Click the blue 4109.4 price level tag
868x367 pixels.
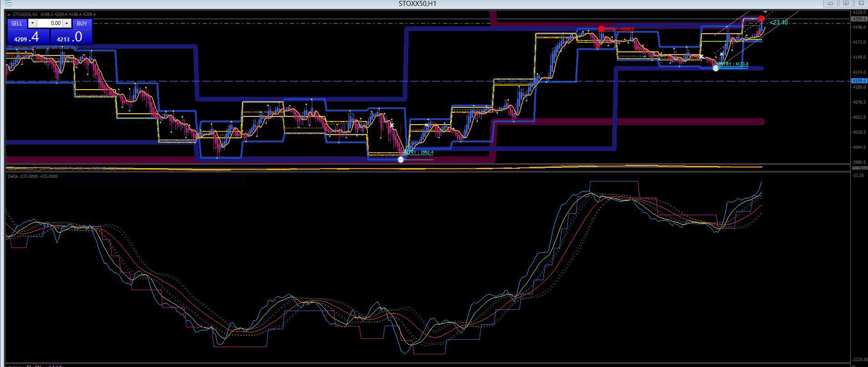(x=858, y=81)
